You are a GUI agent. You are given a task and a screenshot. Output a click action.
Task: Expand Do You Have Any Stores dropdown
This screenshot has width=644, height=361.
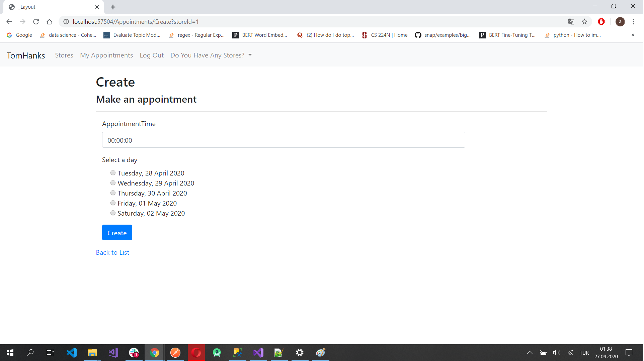click(211, 55)
